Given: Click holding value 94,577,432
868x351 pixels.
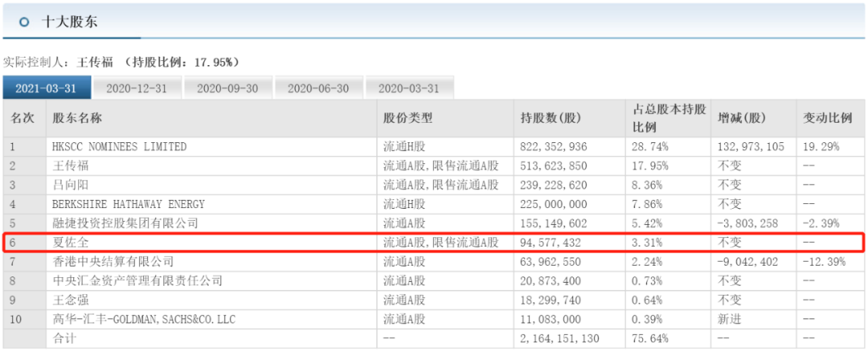Looking at the screenshot, I should tap(549, 243).
